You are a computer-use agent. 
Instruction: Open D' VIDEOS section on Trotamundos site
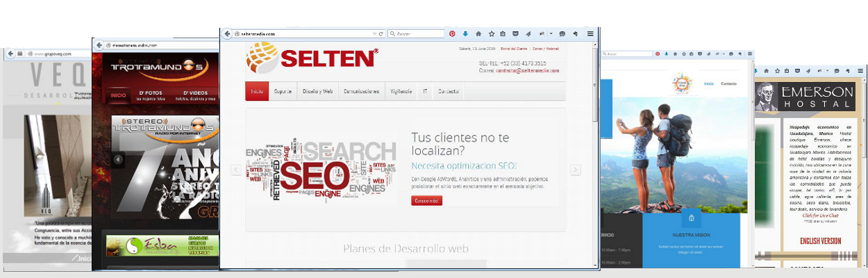point(195,95)
